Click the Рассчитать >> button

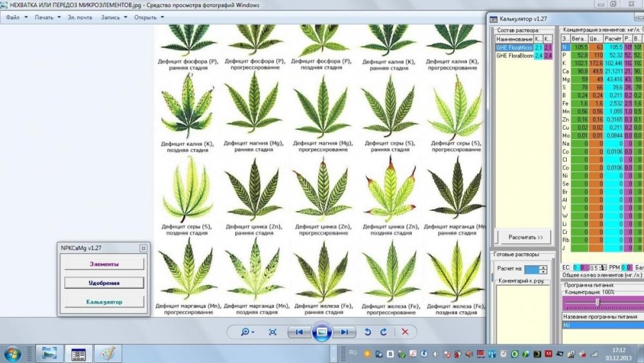click(x=526, y=237)
